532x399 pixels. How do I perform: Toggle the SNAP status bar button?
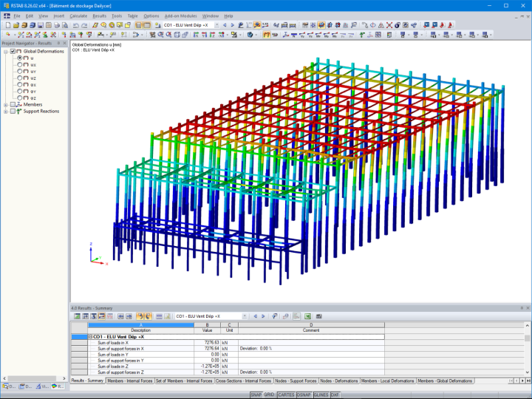pos(256,395)
